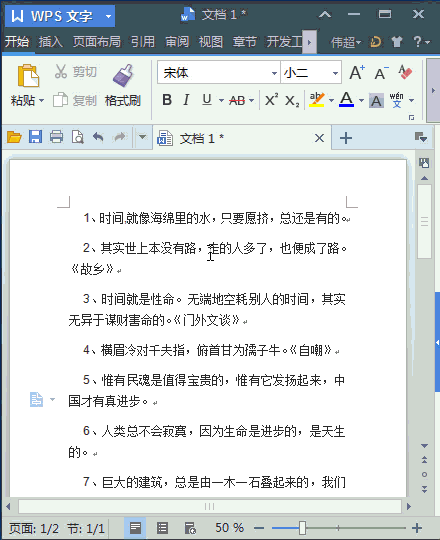Switch to the 引用 tab

coord(143,42)
